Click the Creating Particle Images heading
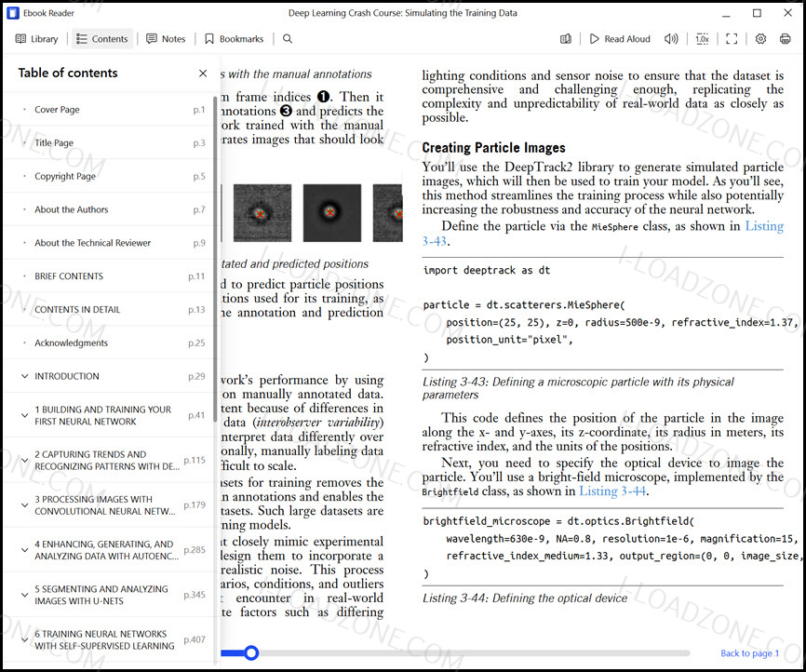Screen dimensions: 806x672 point(493,148)
